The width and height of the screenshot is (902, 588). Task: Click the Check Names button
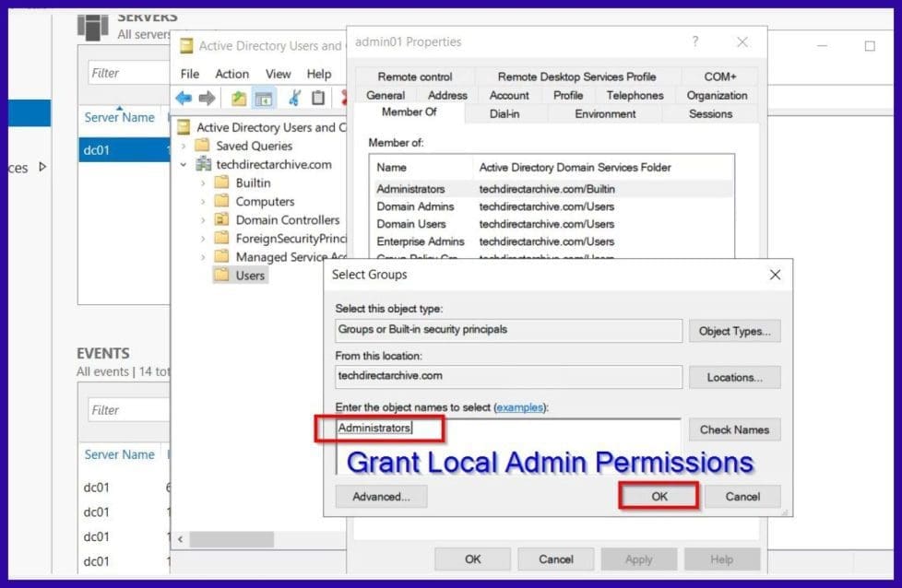(734, 429)
